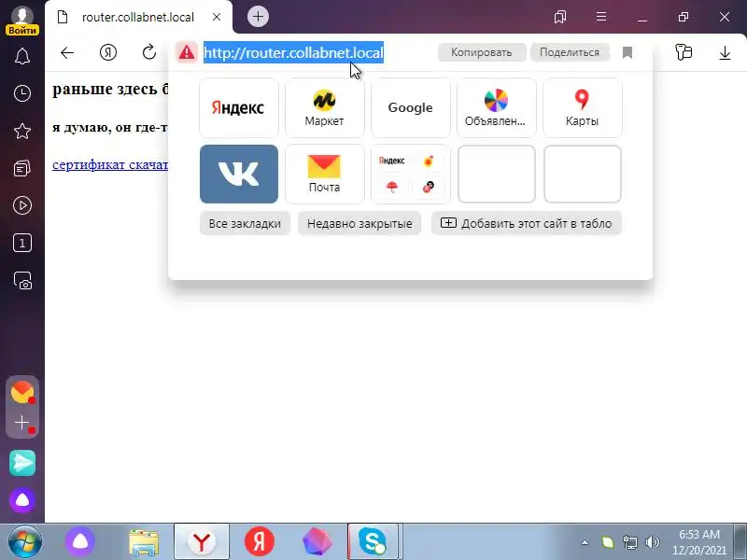Switch to Yandex Browser taskbar button
The width and height of the screenshot is (747, 560).
[x=202, y=542]
